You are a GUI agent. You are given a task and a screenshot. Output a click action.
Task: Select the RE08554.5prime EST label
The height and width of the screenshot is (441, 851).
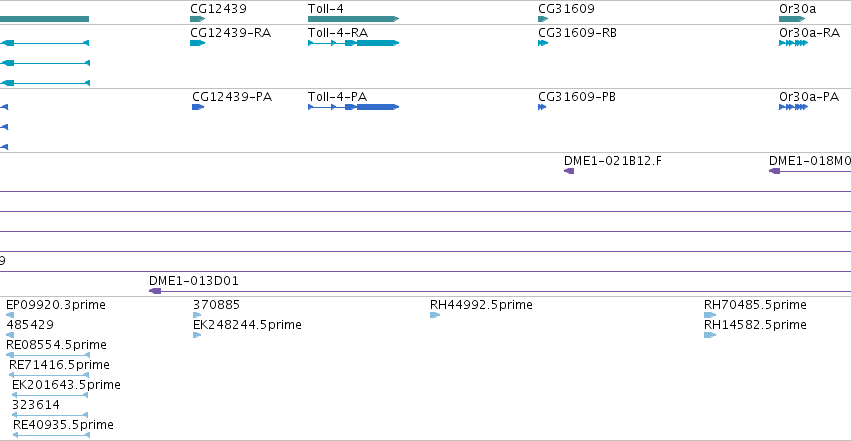click(x=56, y=344)
